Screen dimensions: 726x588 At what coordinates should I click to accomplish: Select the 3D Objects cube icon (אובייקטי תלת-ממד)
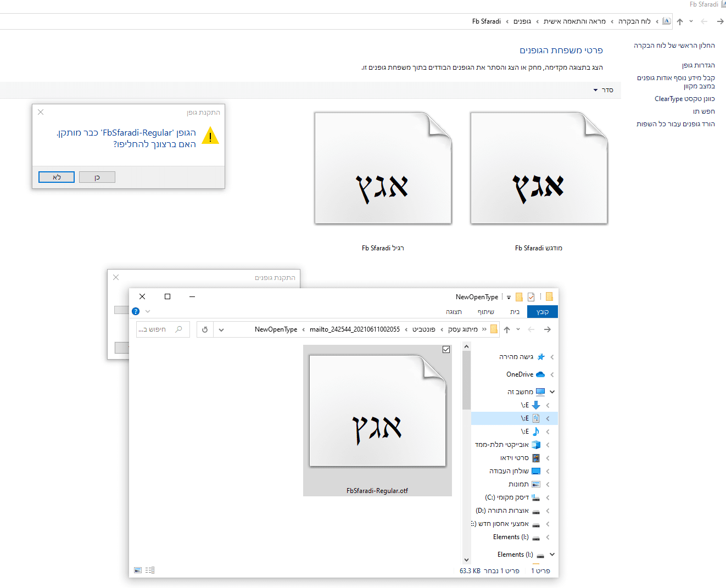(536, 445)
